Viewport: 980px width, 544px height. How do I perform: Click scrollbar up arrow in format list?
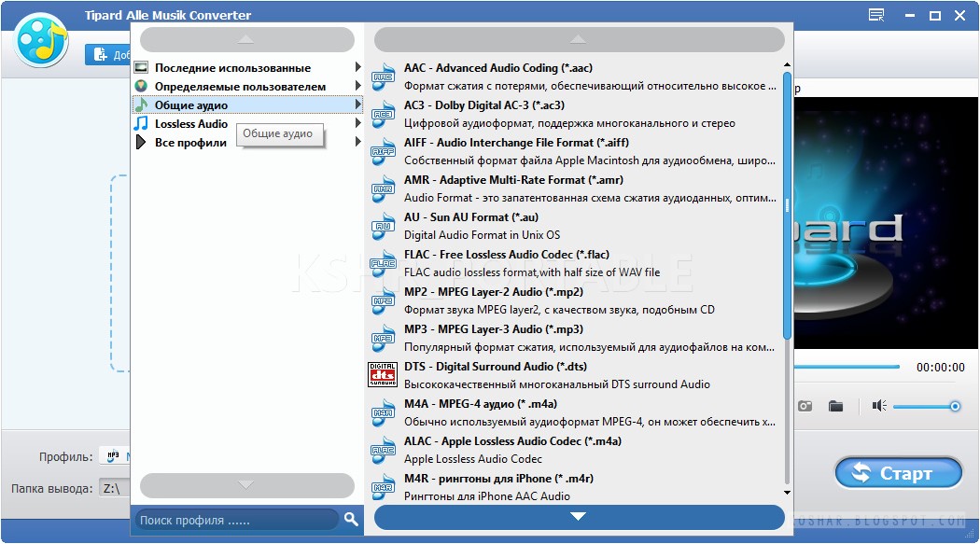coord(787,65)
